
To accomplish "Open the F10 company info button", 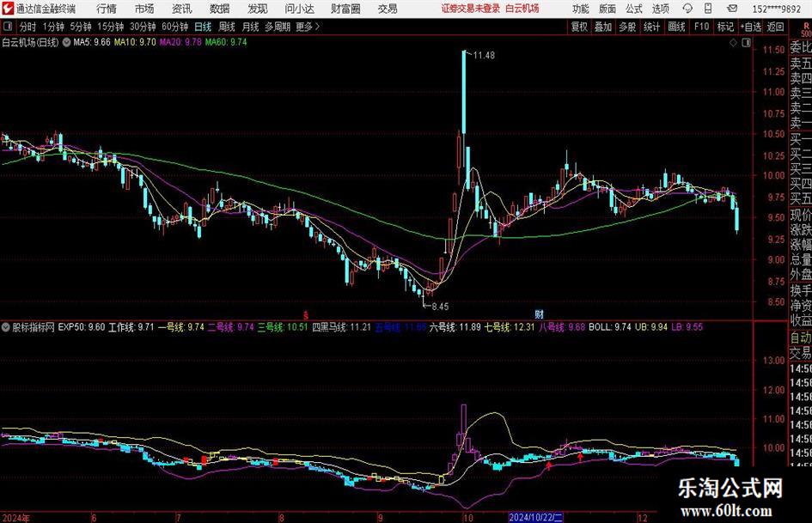I will (x=702, y=27).
